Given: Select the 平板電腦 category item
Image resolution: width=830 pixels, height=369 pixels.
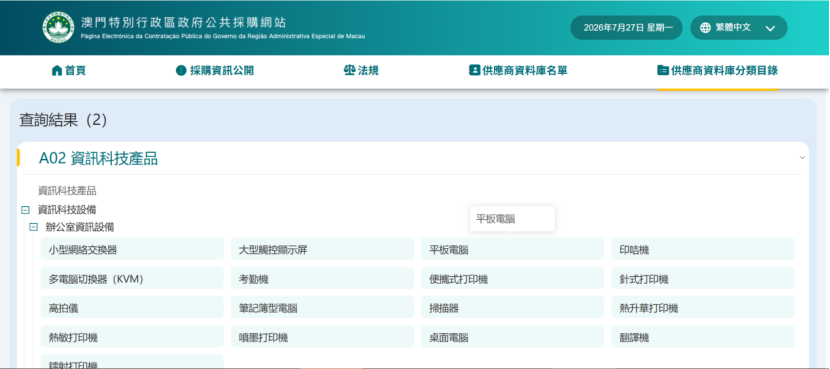Looking at the screenshot, I should click(512, 249).
